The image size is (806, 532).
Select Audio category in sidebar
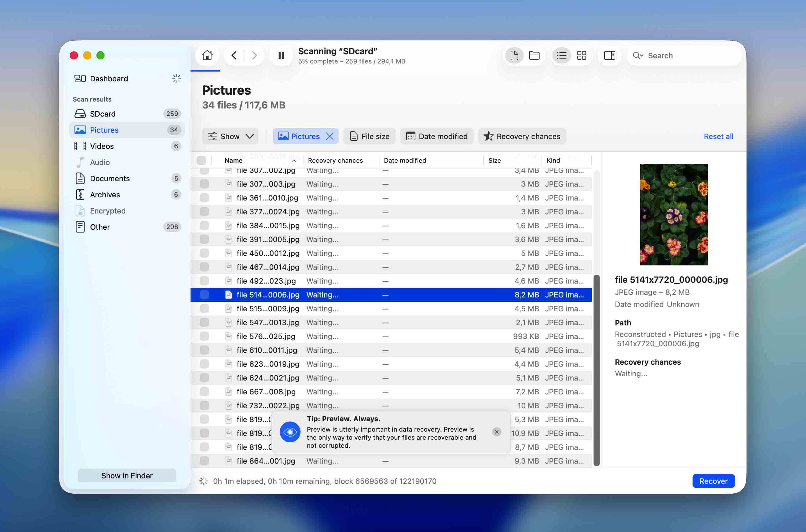(x=127, y=162)
